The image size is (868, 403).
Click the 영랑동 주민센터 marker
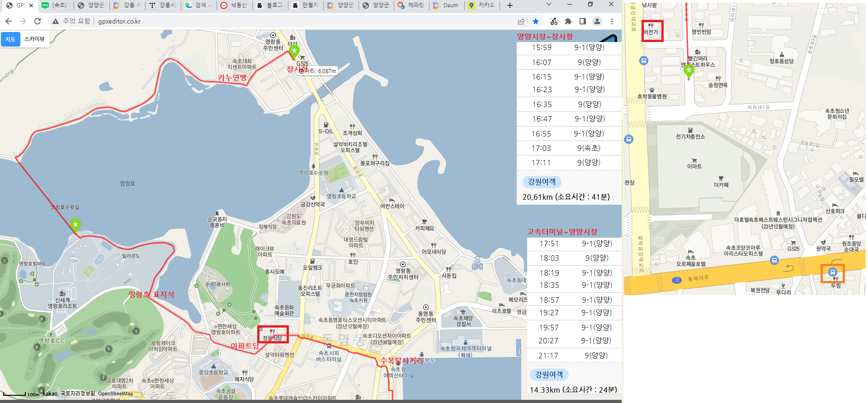pos(273,35)
